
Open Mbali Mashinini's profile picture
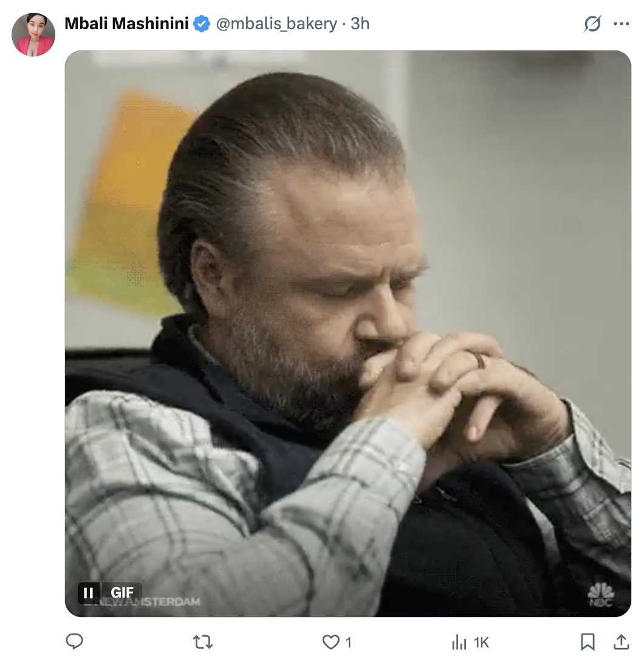(x=33, y=34)
